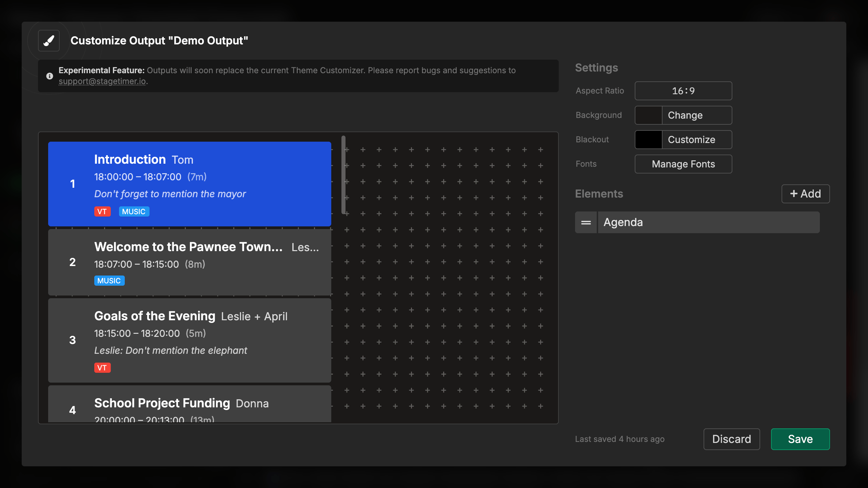
Task: Open Manage Fonts
Action: pyautogui.click(x=683, y=164)
